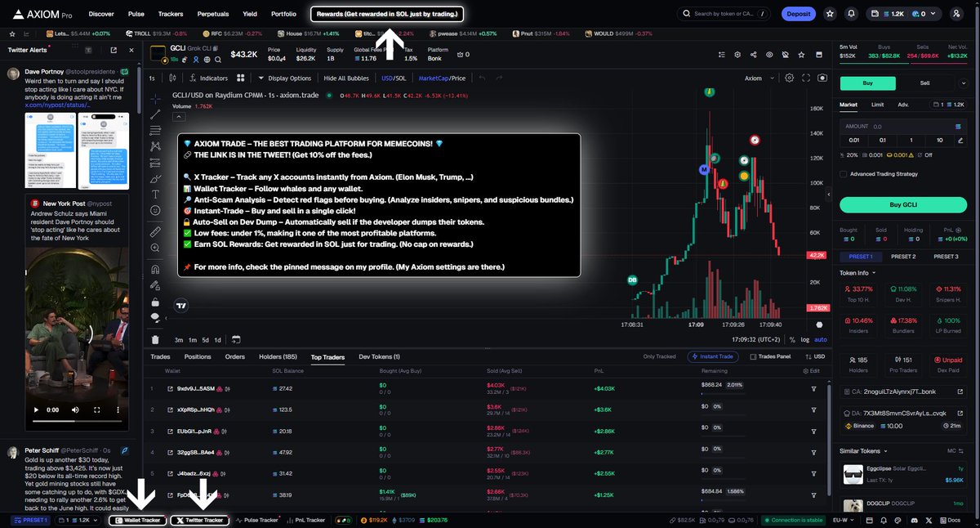Screen dimensions: 980x528
Task: Open the Pulse navigation tab
Action: (x=136, y=14)
